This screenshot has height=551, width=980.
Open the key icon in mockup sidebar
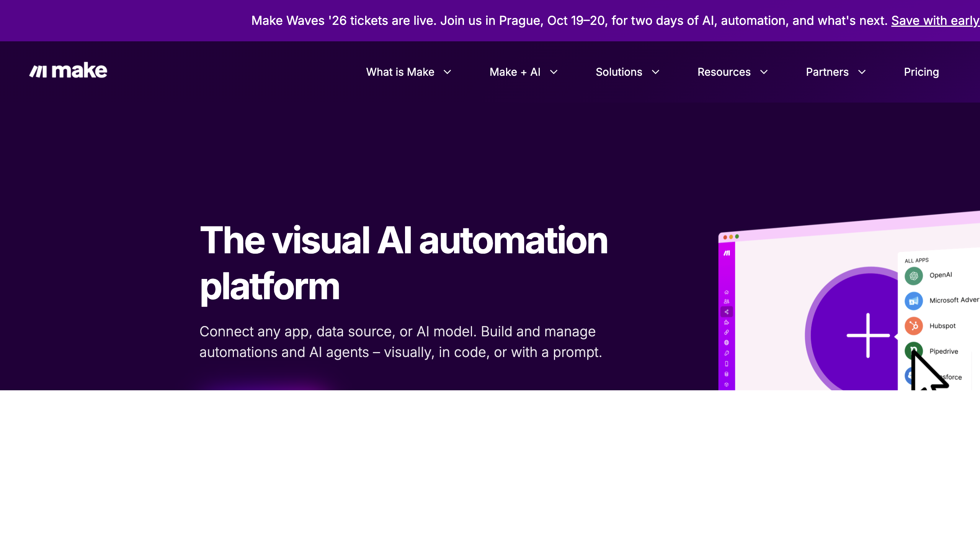[726, 353]
